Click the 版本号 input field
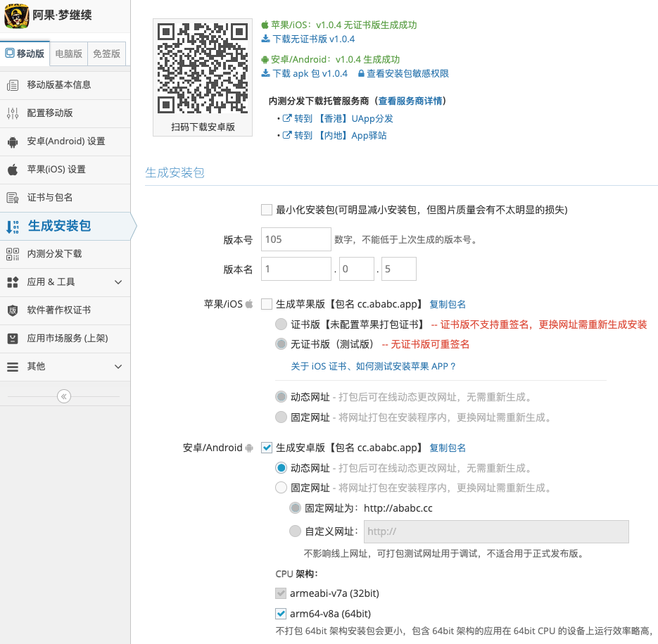 tap(296, 239)
